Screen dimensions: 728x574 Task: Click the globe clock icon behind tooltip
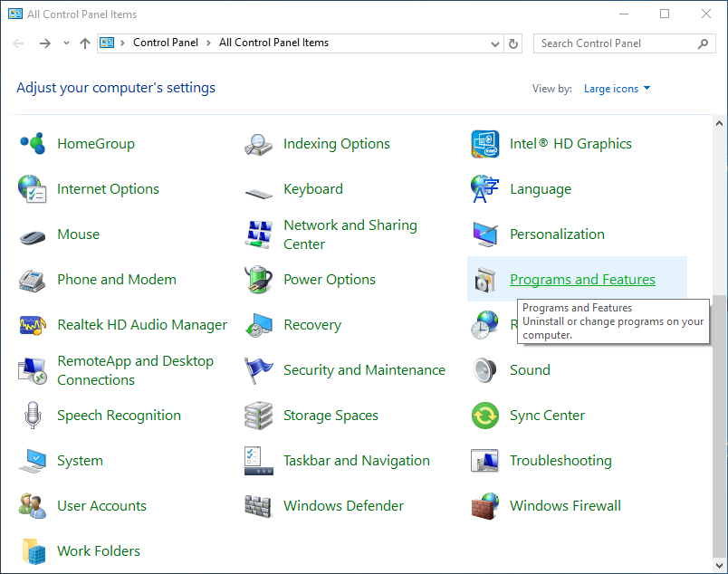484,325
